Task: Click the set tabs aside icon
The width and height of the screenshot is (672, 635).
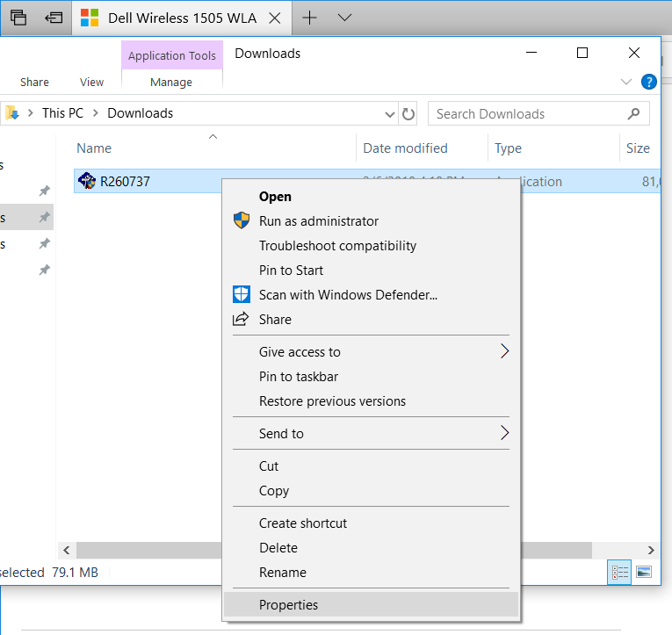Action: click(x=54, y=18)
